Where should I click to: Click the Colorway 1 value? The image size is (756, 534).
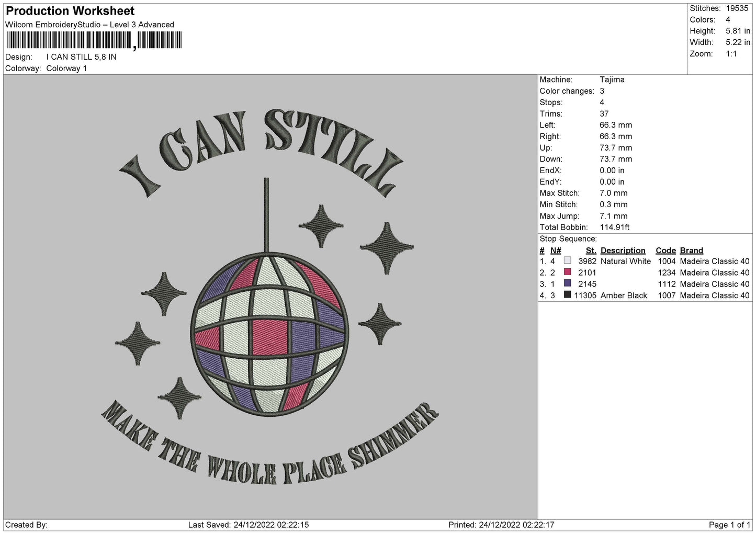pyautogui.click(x=66, y=69)
